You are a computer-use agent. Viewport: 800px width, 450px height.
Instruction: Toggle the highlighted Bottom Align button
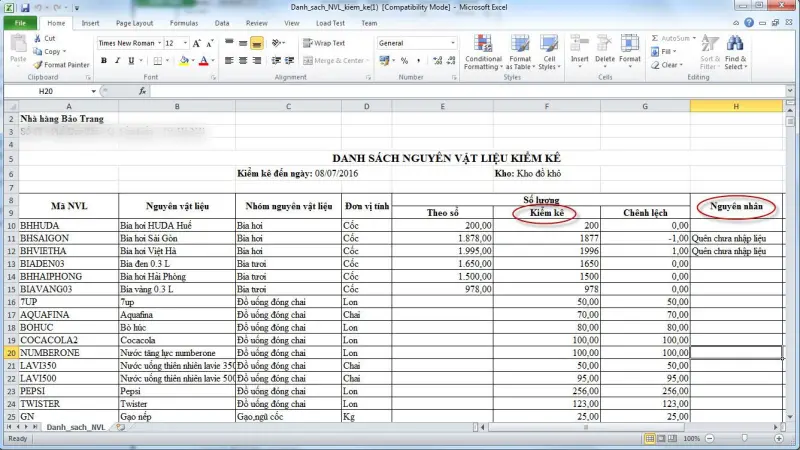pos(257,43)
